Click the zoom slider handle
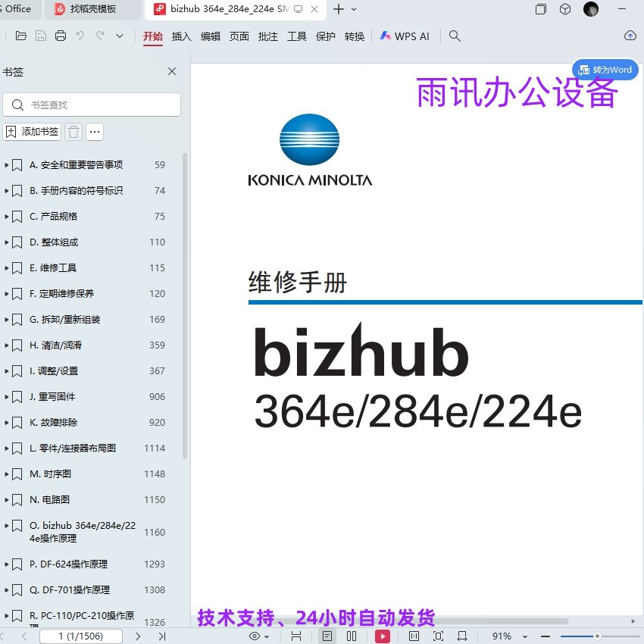 point(597,636)
